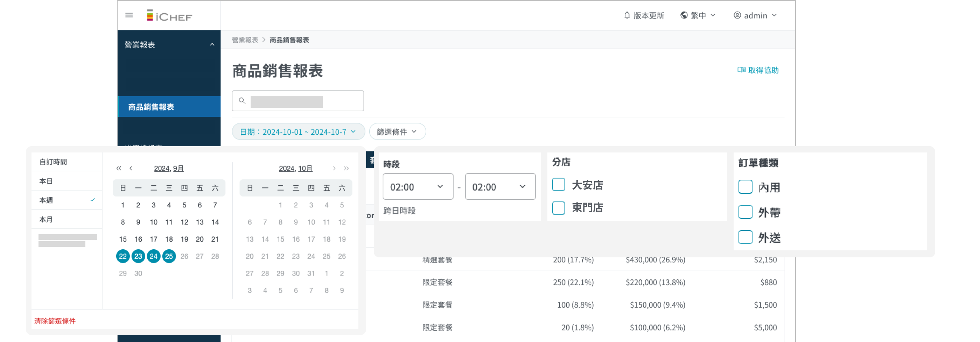Go to previous month with single-left arrow
This screenshot has height=342, width=980.
point(131,168)
